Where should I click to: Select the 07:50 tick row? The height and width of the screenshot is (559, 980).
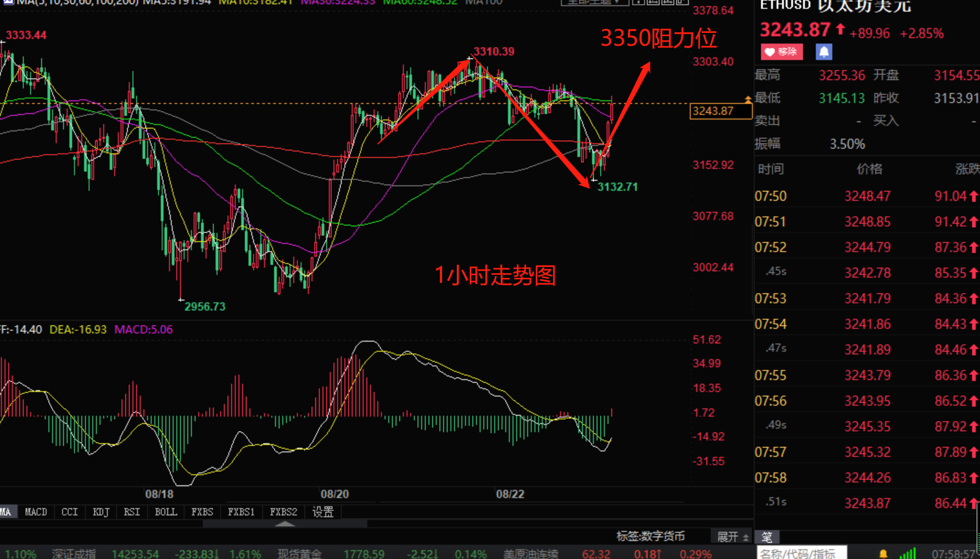click(867, 196)
